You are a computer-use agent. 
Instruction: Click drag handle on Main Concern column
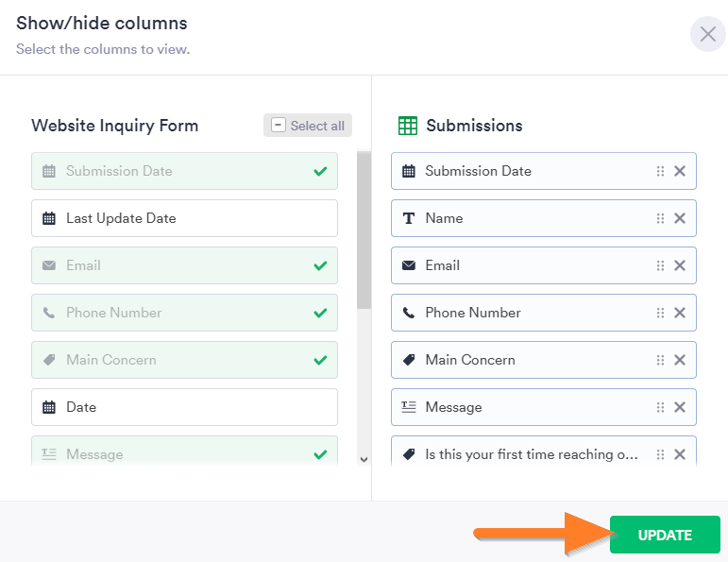[660, 360]
